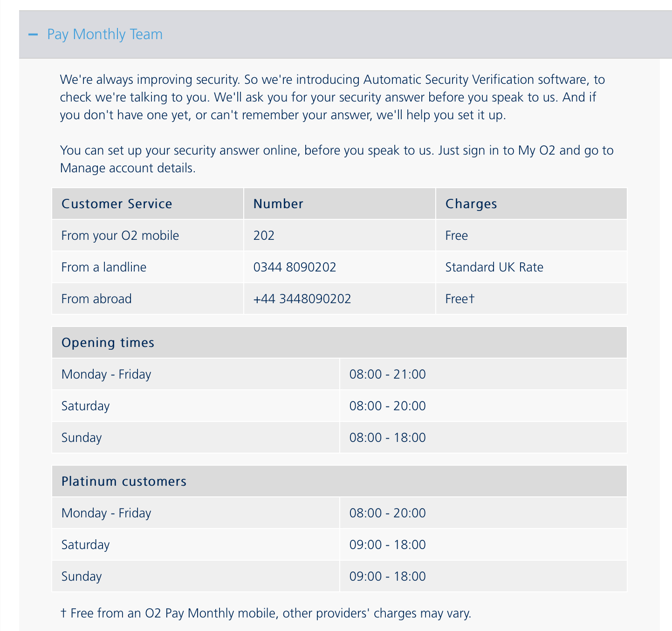Click the From your O2 mobile cell

[120, 236]
